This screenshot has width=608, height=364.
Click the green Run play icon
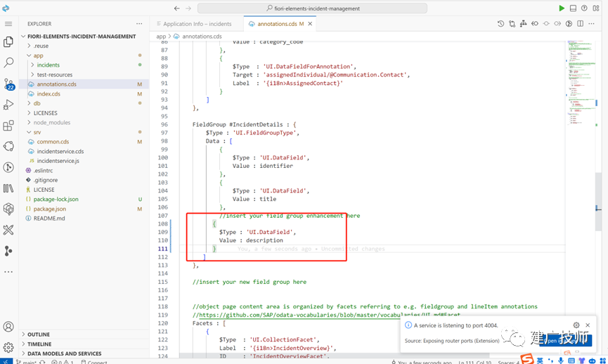[x=562, y=8]
